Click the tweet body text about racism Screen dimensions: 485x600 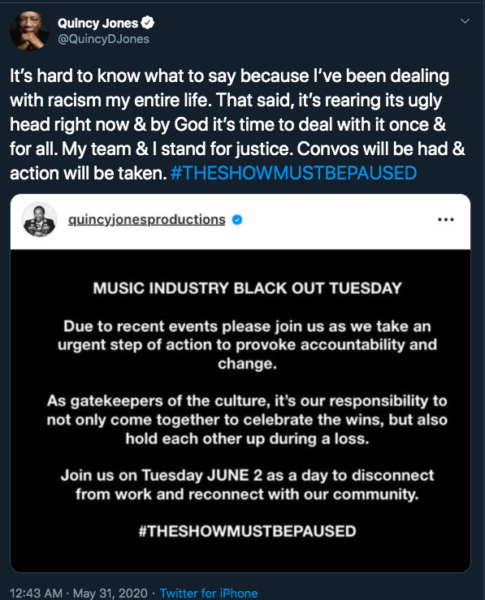(x=237, y=124)
